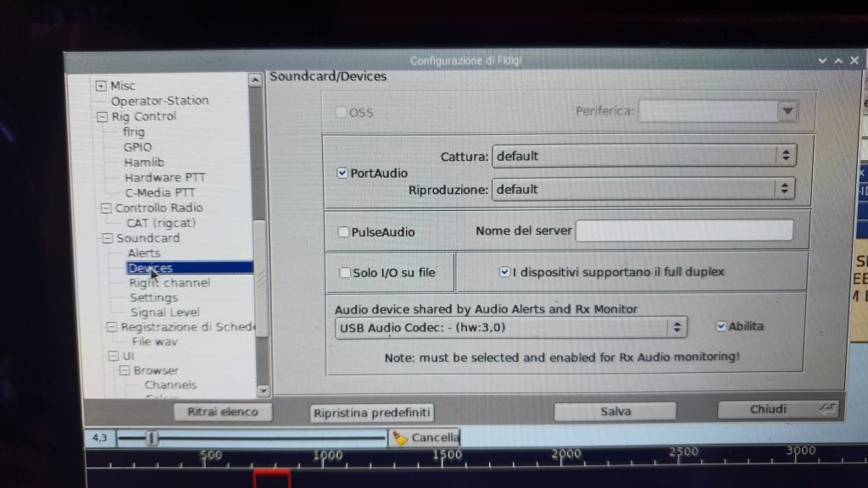
Task: Click the 4,3 value box
Action: coord(100,438)
